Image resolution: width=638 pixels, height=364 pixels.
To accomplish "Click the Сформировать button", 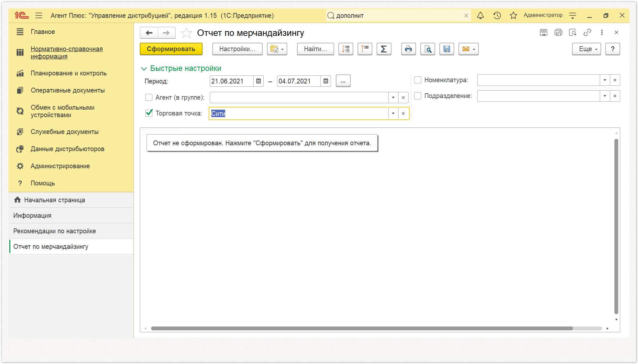I will click(x=171, y=49).
